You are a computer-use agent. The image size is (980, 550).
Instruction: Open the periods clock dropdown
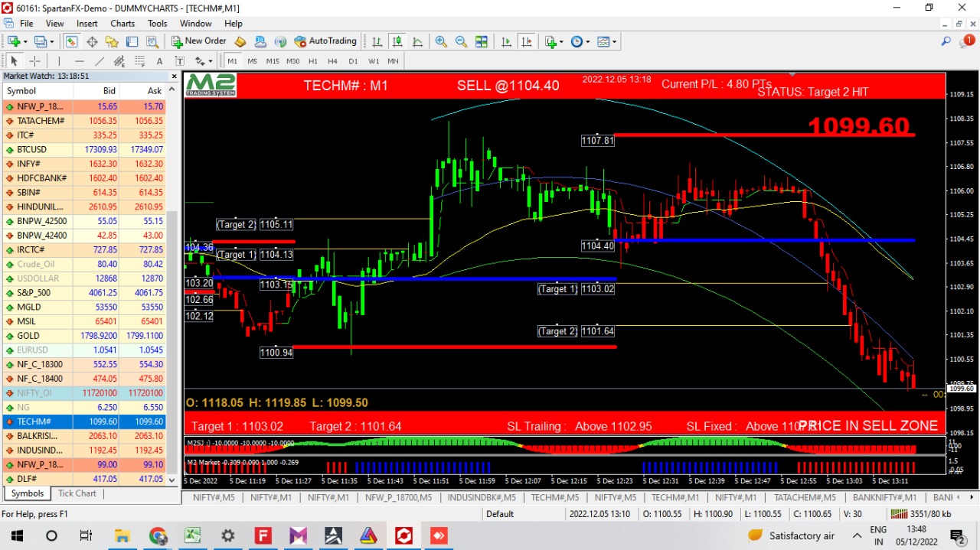(587, 41)
